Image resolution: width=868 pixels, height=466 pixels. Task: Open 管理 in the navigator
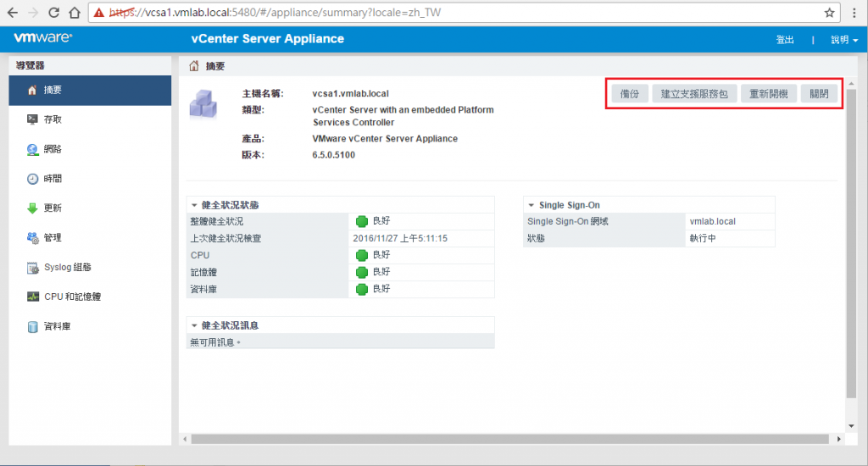pyautogui.click(x=90, y=238)
